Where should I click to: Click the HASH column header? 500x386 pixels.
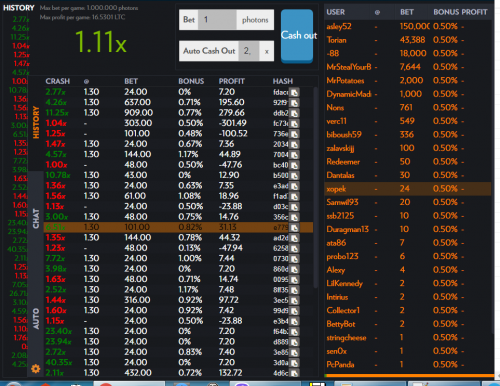[x=283, y=81]
